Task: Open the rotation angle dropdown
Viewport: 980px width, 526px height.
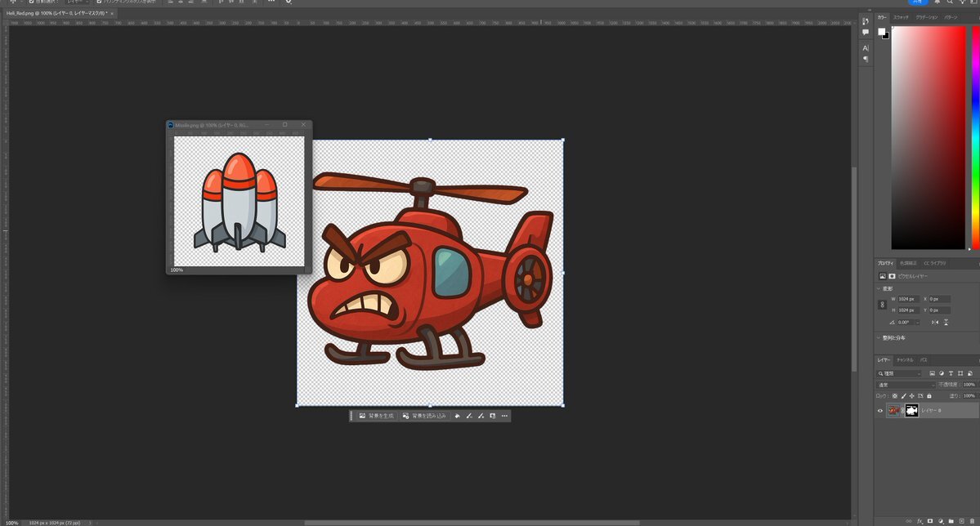Action: pos(917,323)
